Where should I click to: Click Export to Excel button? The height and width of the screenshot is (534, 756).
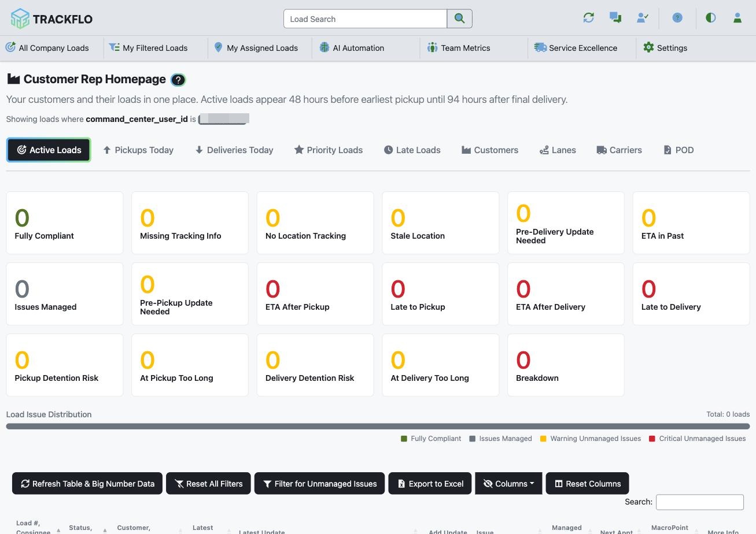430,483
